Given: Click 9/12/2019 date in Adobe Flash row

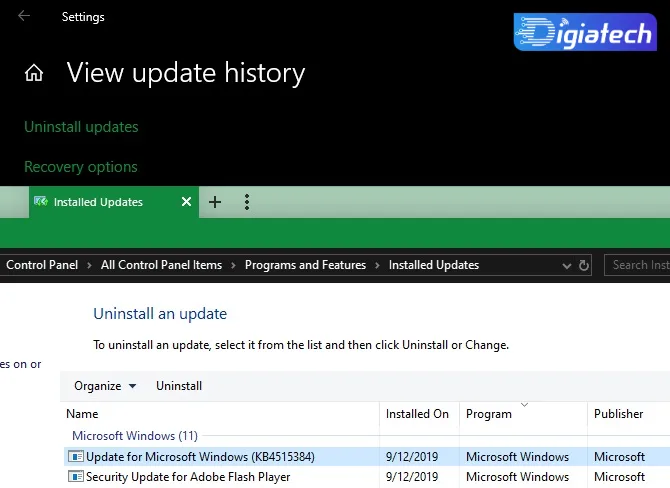Looking at the screenshot, I should tap(412, 477).
